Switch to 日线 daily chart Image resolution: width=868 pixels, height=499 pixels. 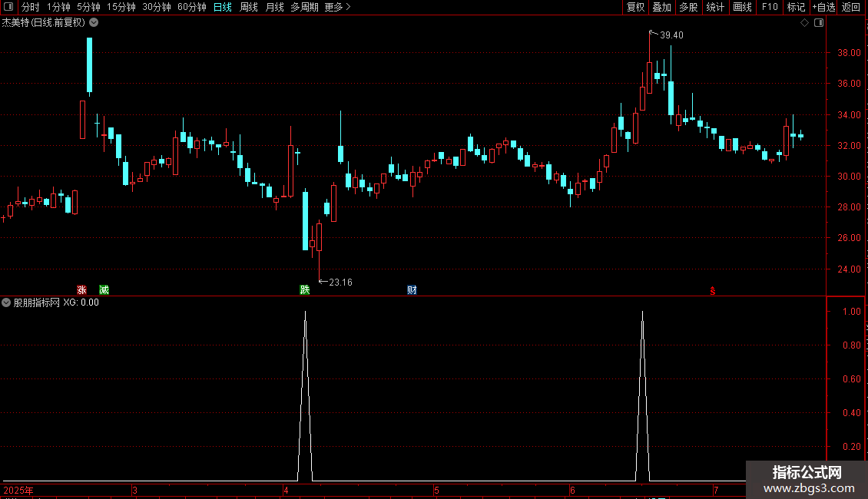(223, 7)
